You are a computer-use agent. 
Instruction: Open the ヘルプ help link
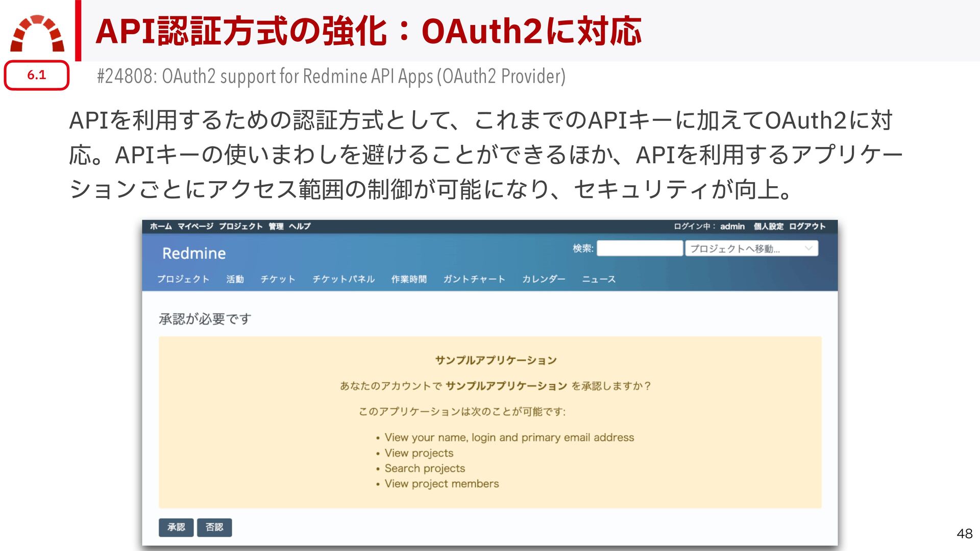tap(299, 226)
